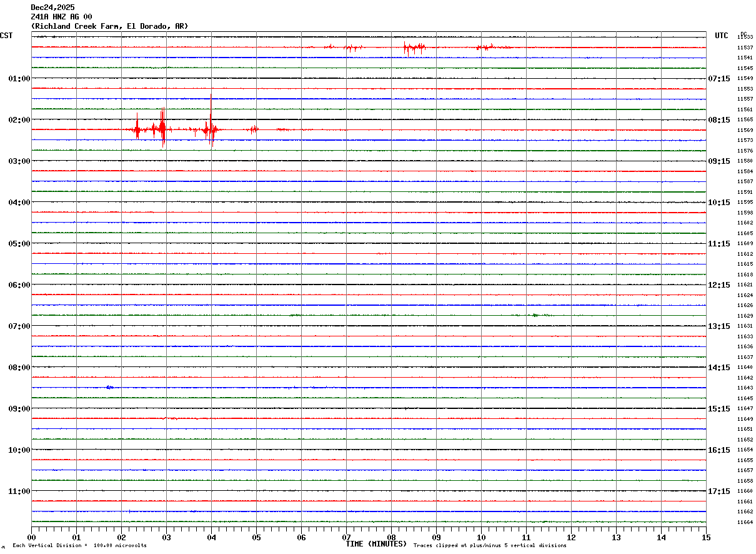Select the station code Z41A HNZ AG 00

61,17
